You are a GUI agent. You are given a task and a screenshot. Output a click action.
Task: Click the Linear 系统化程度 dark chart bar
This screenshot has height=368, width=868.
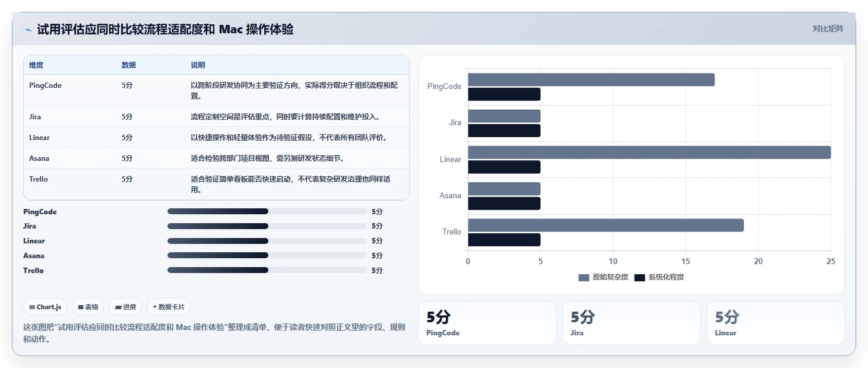[x=504, y=167]
